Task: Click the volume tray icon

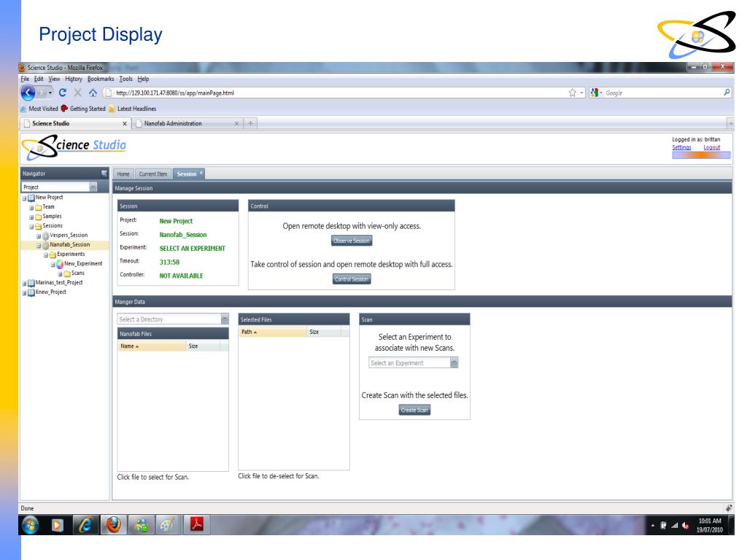Action: (685, 525)
